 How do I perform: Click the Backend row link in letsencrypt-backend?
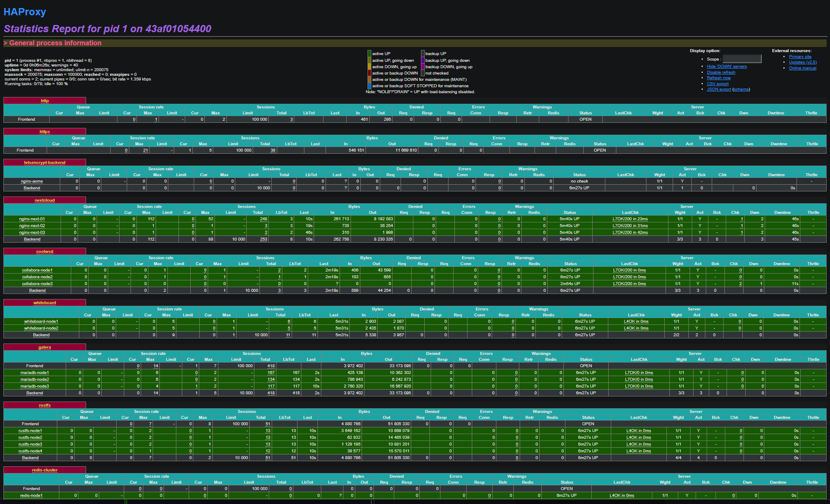click(x=32, y=188)
